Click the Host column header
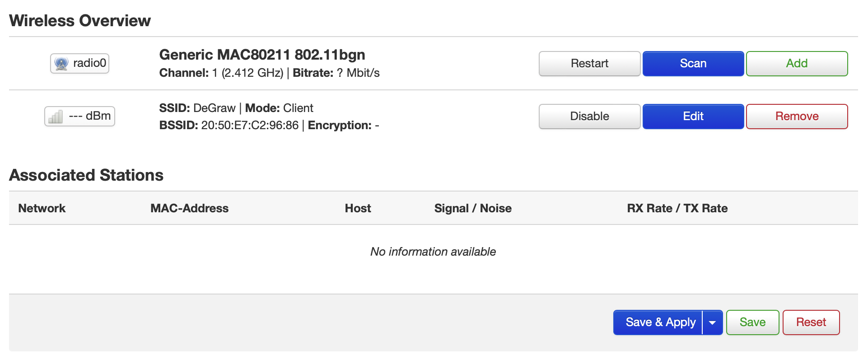Image resolution: width=868 pixels, height=355 pixels. [358, 208]
